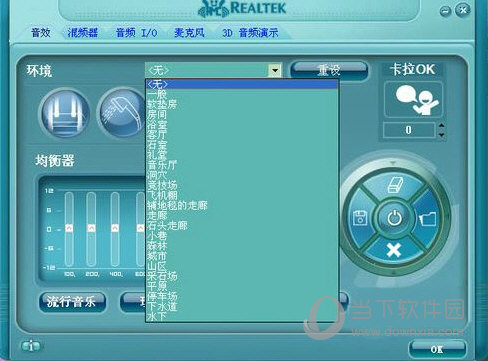
Task: Select the shower bathroom environment preset icon
Action: point(122,113)
